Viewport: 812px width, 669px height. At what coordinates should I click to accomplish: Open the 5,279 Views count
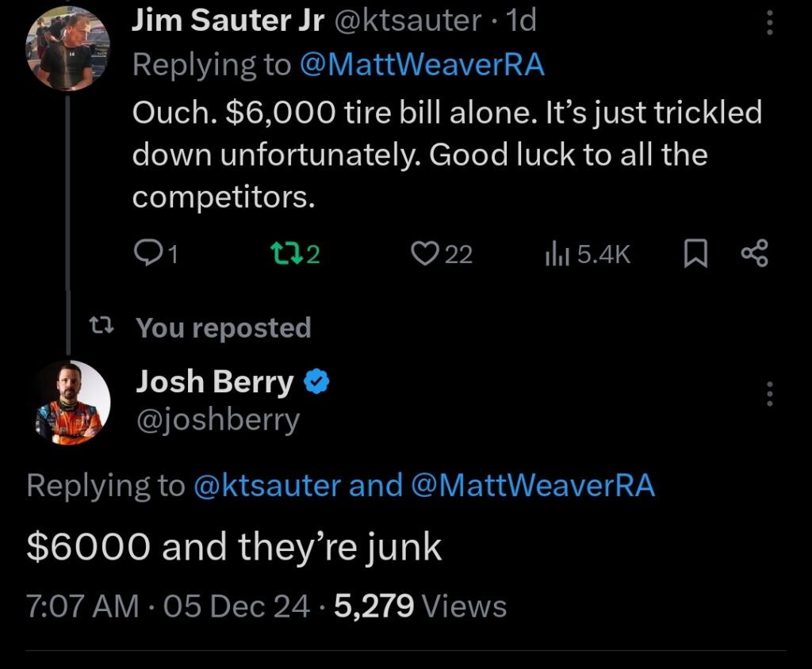click(x=420, y=606)
